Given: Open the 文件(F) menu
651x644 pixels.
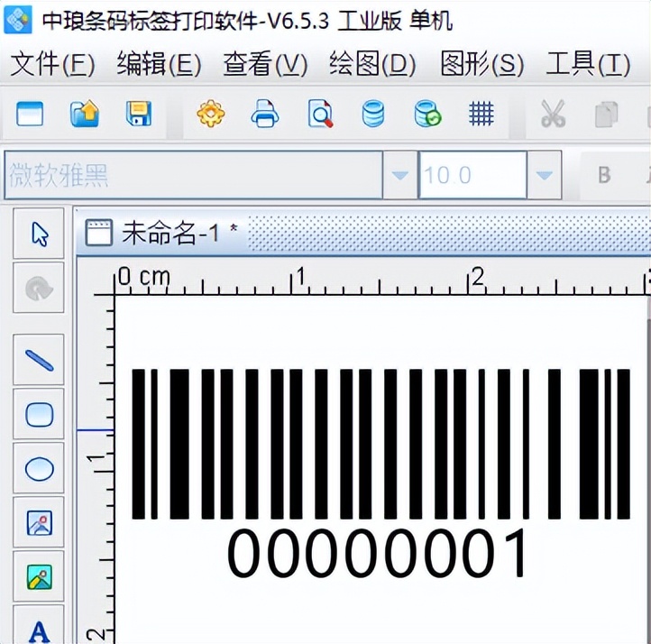Looking at the screenshot, I should pyautogui.click(x=52, y=64).
